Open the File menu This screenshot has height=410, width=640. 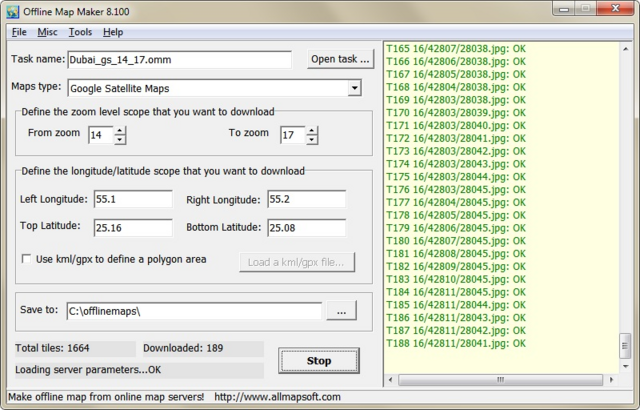(x=19, y=32)
